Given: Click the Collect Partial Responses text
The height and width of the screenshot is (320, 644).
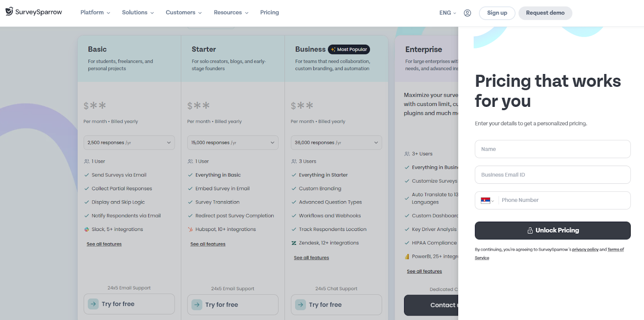Looking at the screenshot, I should (122, 189).
